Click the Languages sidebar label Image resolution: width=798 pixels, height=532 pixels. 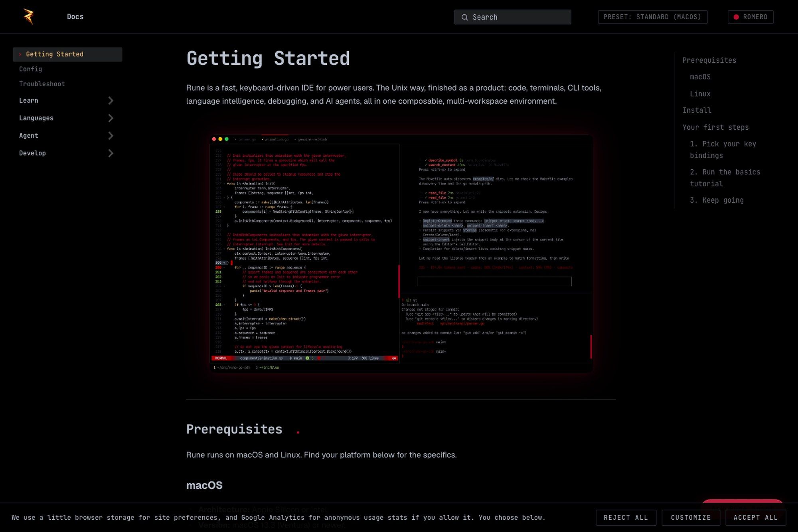[36, 118]
